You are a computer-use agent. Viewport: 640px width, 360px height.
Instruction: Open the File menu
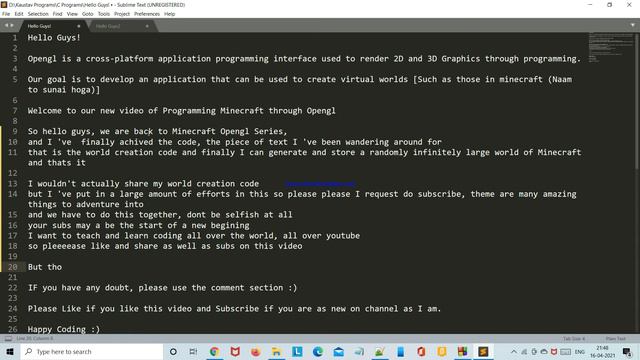[6, 14]
